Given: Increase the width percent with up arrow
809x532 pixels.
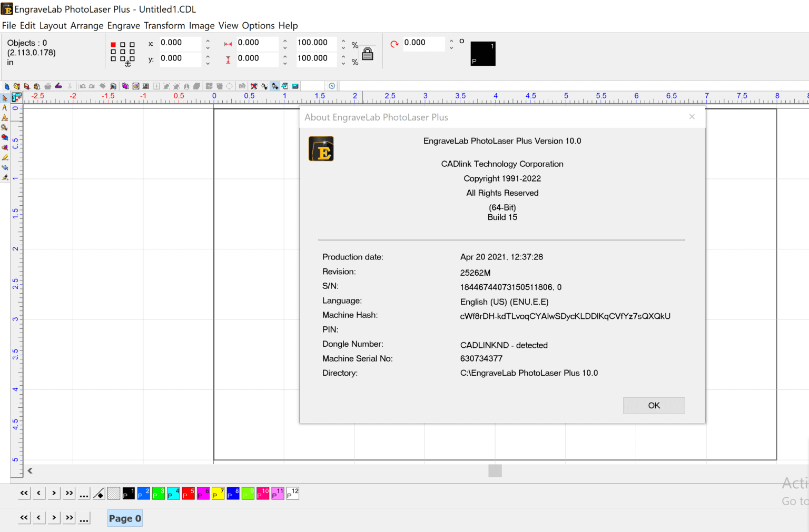Looking at the screenshot, I should (x=343, y=41).
